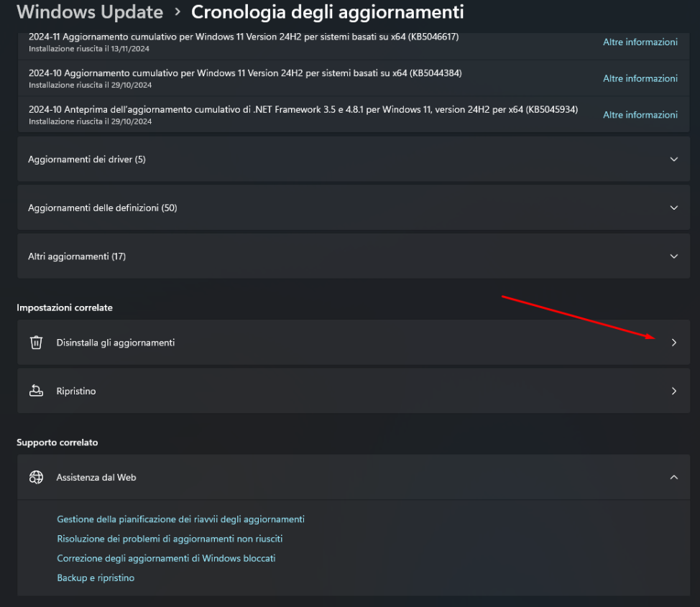The height and width of the screenshot is (607, 700).
Task: Click the right chevron on the Ripristino row
Action: coord(673,391)
